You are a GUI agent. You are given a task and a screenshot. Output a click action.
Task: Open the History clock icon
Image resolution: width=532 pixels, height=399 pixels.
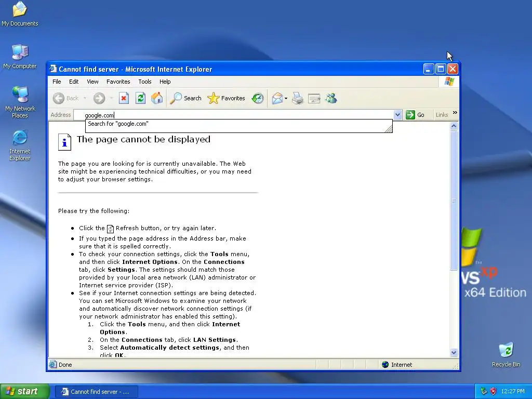click(x=258, y=98)
